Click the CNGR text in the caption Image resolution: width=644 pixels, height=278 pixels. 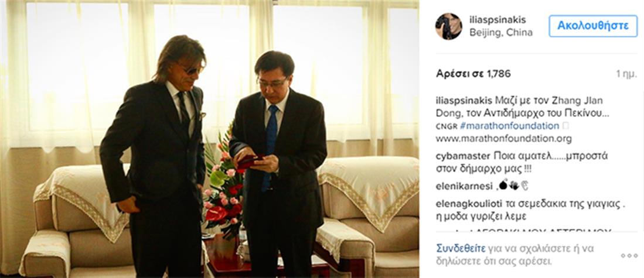click(446, 126)
